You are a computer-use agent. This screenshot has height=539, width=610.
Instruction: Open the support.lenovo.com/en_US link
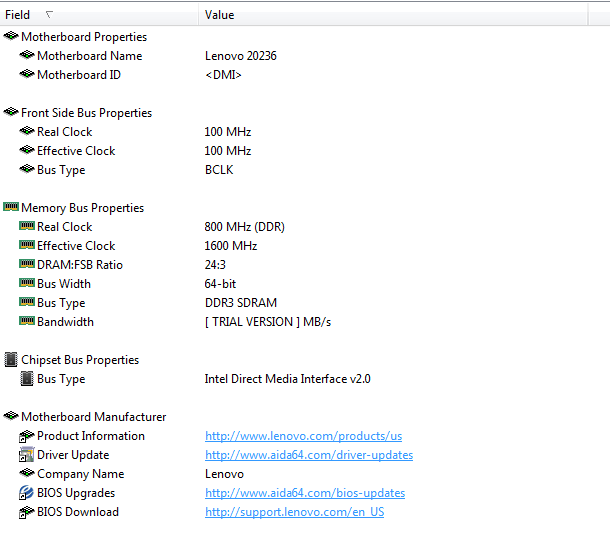(x=294, y=512)
